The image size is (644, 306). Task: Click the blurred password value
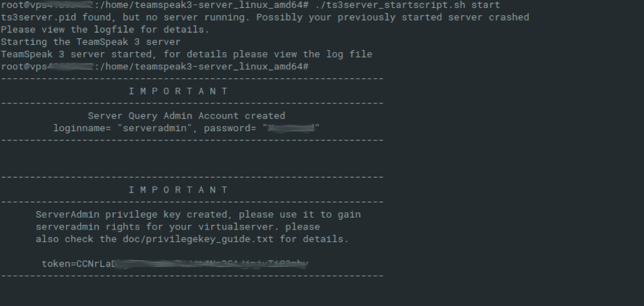click(290, 128)
